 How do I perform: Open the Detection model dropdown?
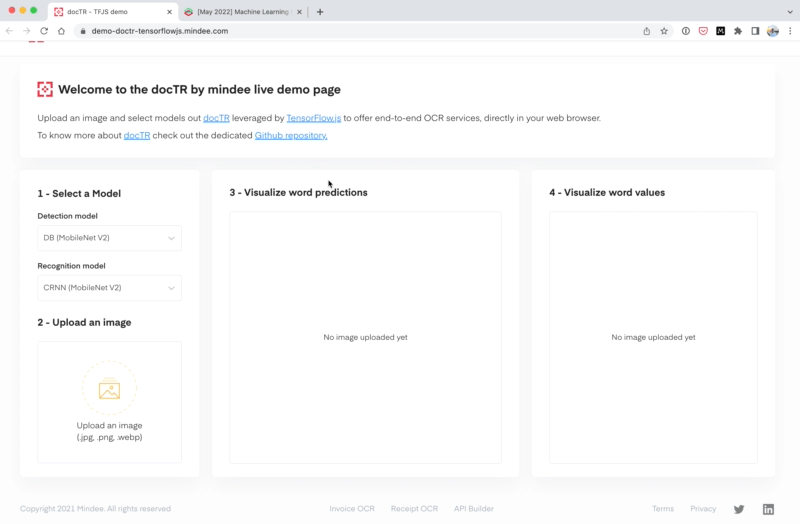[109, 238]
